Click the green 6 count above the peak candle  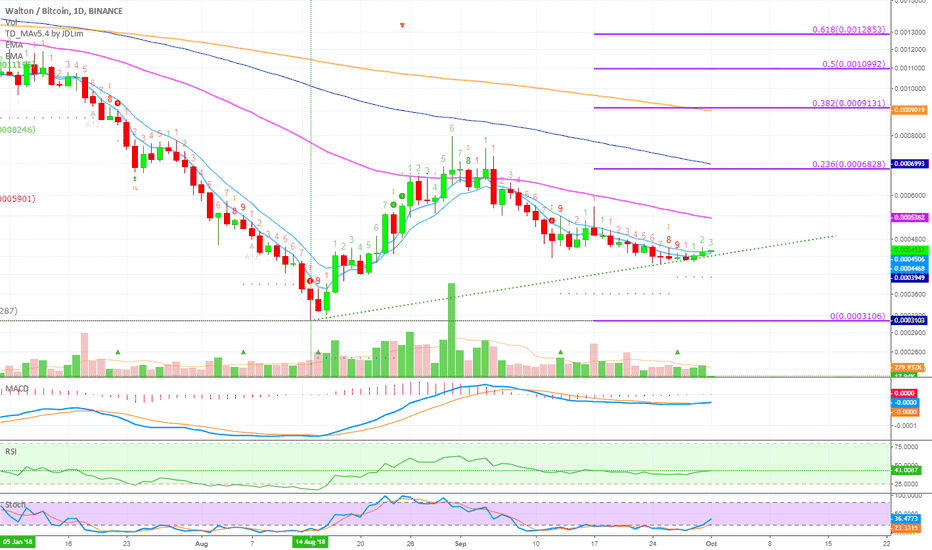(452, 128)
